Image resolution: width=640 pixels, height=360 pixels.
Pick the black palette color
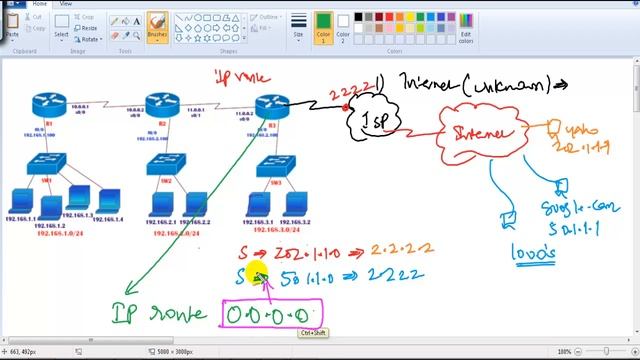point(358,17)
